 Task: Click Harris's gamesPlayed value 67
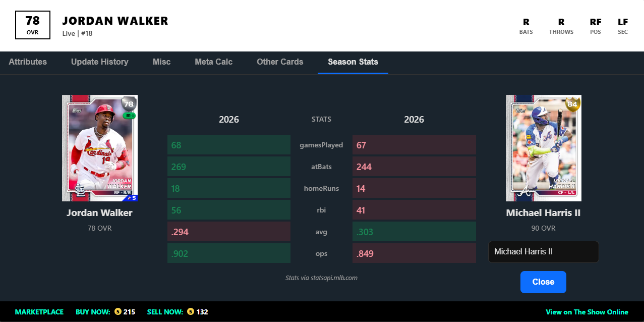pos(414,145)
